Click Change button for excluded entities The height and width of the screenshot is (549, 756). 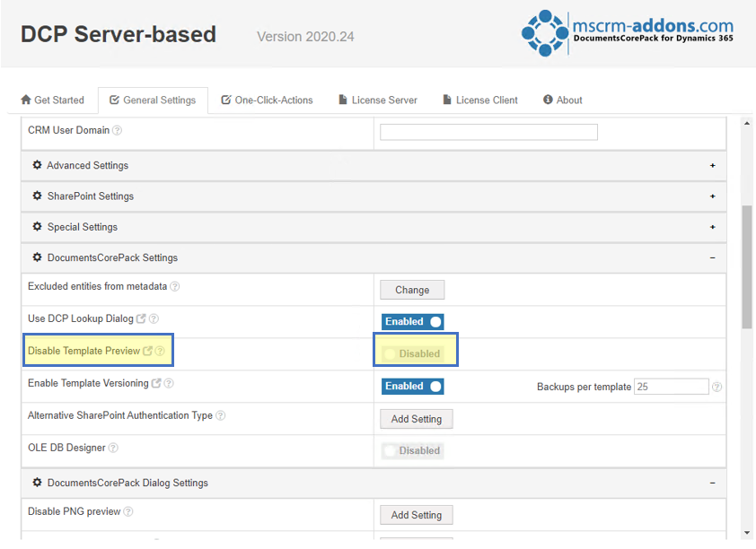click(x=412, y=290)
